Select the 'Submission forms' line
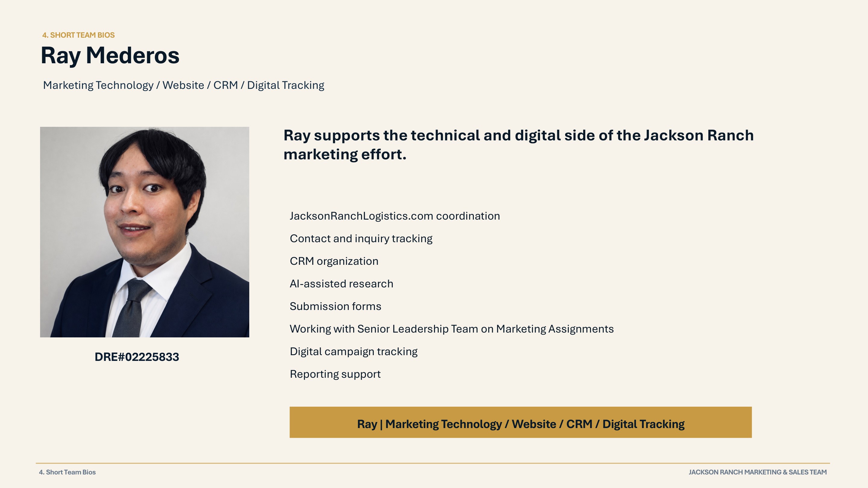 click(336, 306)
